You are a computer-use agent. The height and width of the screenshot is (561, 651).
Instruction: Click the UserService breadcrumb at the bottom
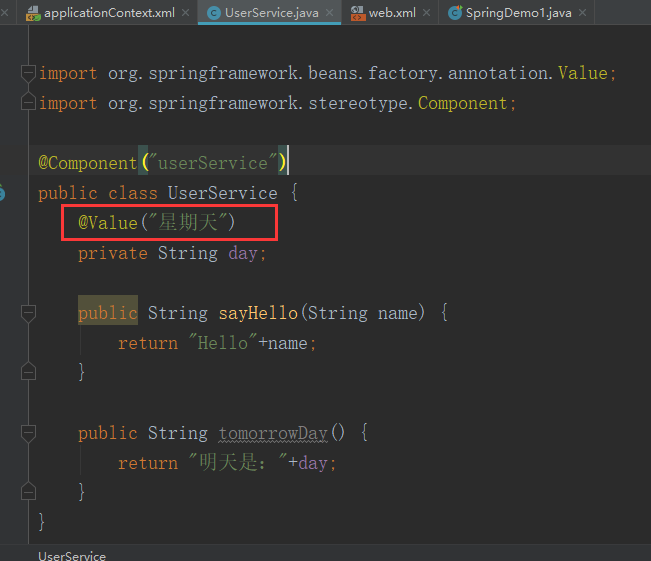[72, 556]
